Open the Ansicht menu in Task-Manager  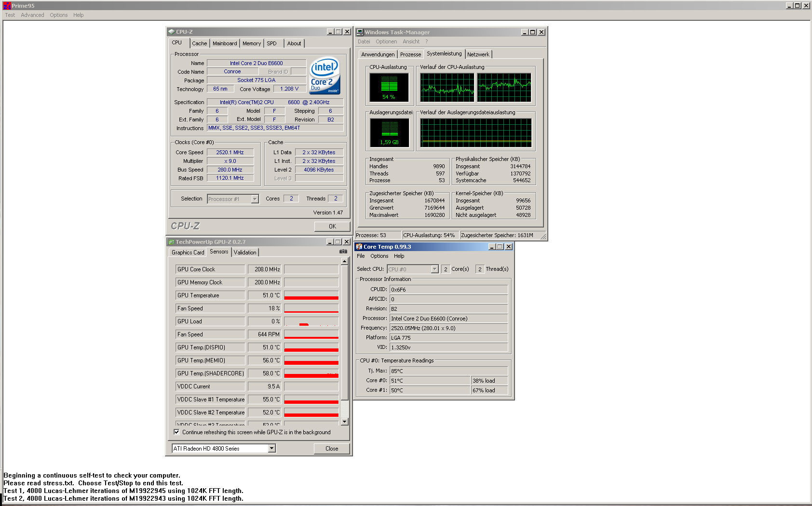point(411,41)
